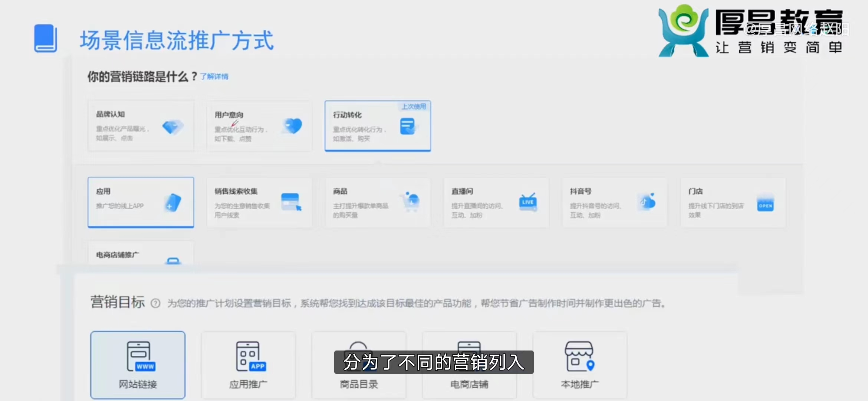
Task: Click the 抖音号 card icon
Action: (x=647, y=202)
